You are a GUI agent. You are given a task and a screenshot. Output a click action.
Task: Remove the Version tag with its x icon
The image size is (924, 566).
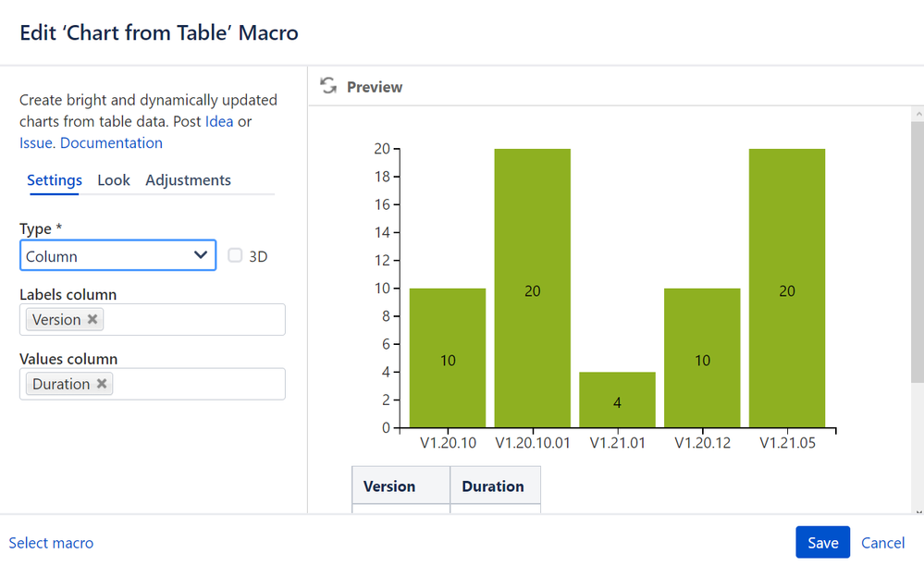[92, 319]
